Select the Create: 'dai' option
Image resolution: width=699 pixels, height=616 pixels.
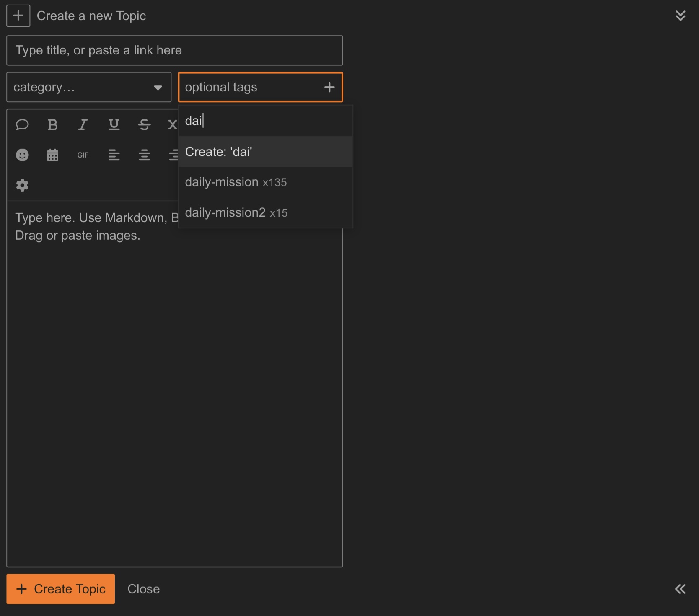pos(265,152)
